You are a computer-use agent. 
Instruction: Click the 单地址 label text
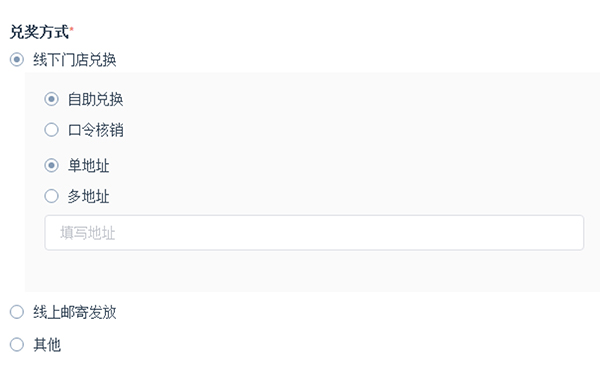tap(88, 165)
